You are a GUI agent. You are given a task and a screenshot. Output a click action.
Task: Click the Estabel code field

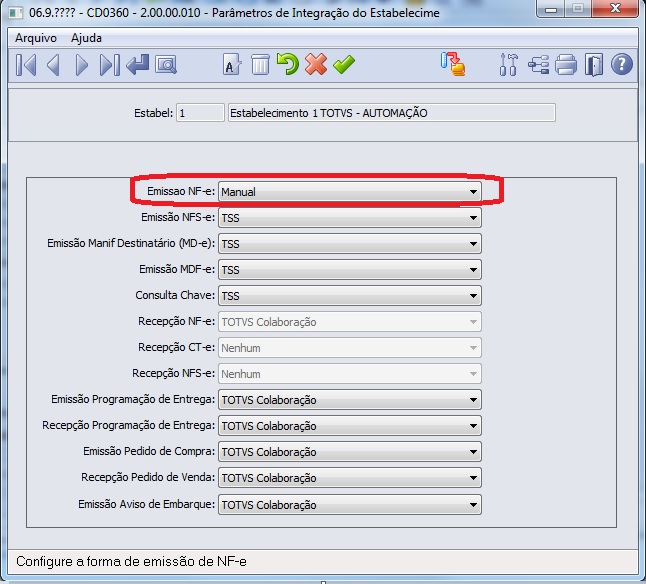pyautogui.click(x=200, y=113)
